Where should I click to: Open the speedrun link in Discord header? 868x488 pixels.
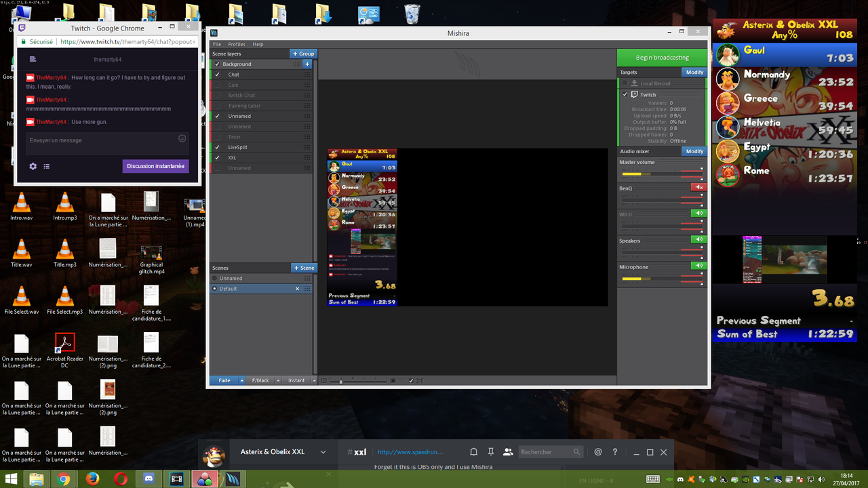[x=410, y=452]
